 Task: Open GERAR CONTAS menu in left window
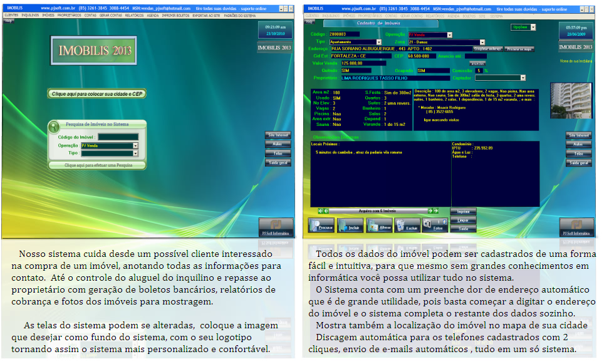click(x=110, y=16)
